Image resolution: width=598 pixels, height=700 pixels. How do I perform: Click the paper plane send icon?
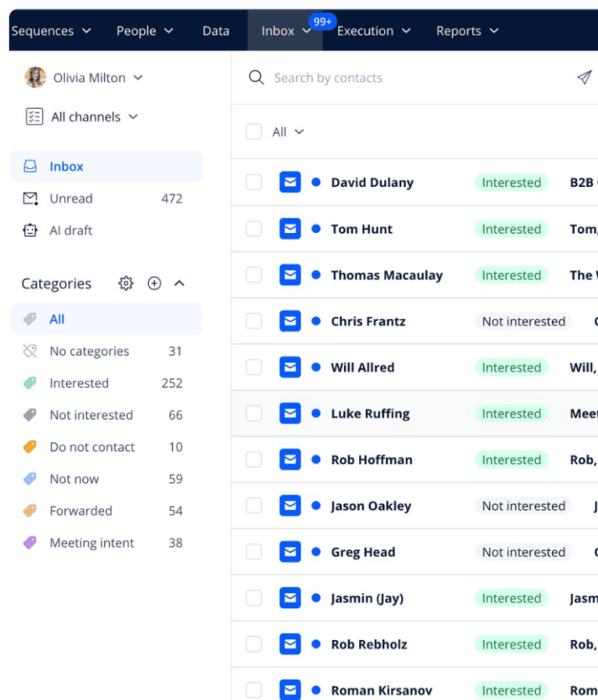coord(584,77)
